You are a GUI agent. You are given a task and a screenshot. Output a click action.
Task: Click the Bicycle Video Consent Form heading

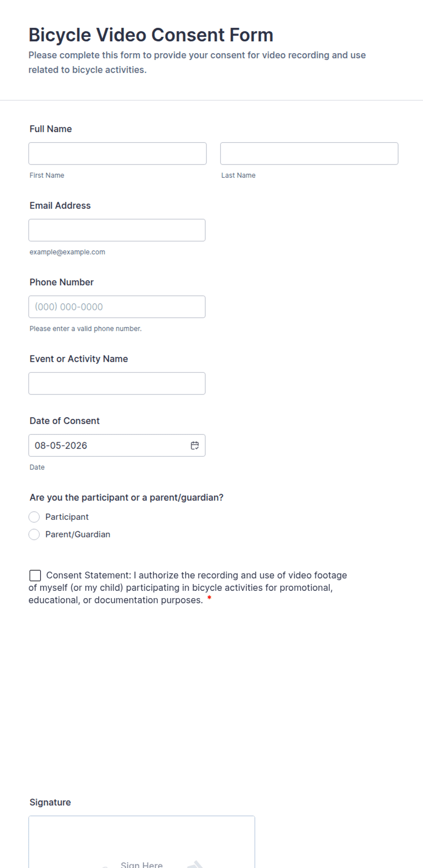[151, 35]
